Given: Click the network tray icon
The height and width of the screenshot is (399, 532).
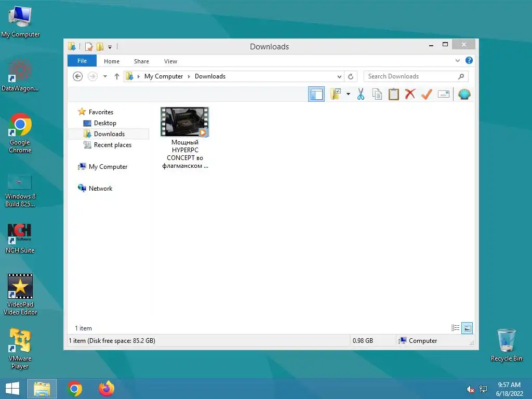Looking at the screenshot, I should click(x=483, y=389).
